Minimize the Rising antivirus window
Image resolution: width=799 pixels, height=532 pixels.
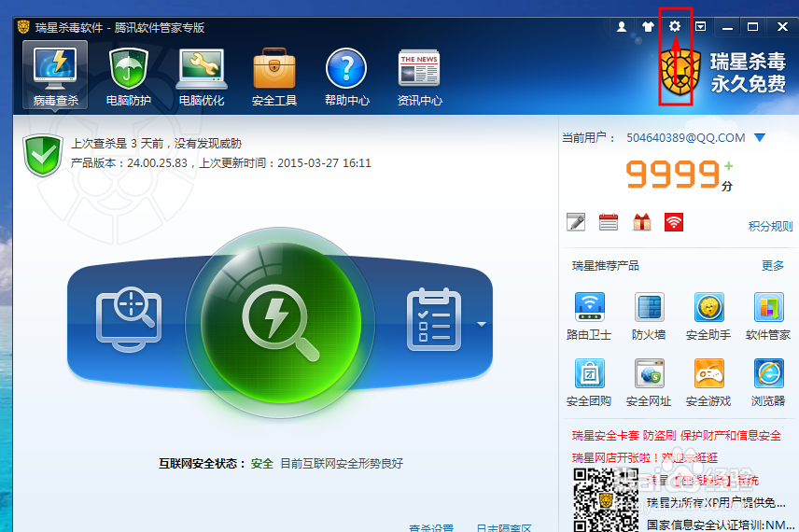727,27
